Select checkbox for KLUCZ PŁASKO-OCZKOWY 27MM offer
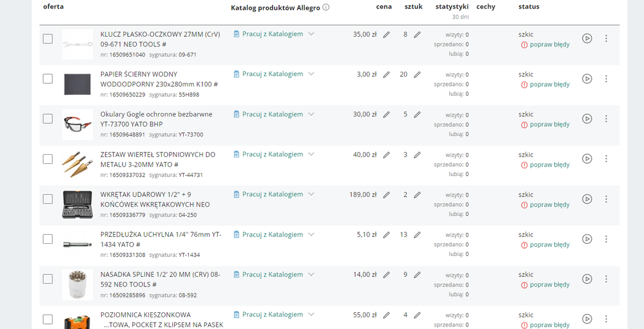 (x=48, y=39)
